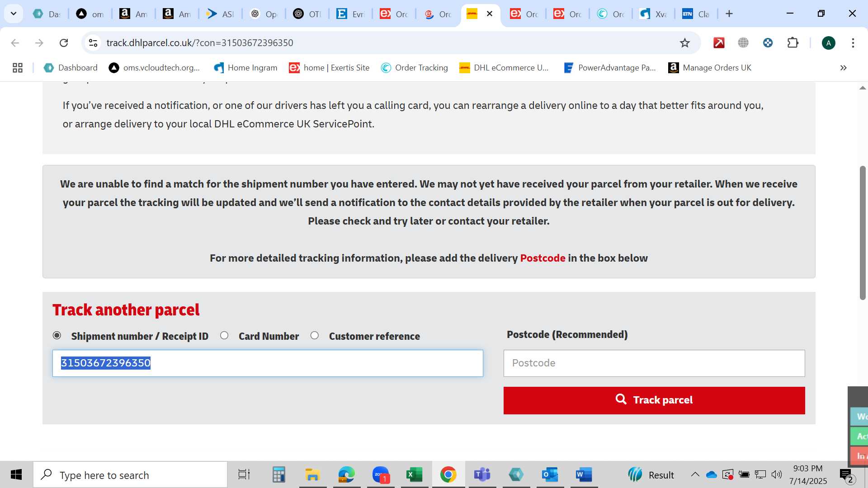Click the Windows taskbar search box
Viewport: 868px width, 488px height.
pyautogui.click(x=130, y=475)
